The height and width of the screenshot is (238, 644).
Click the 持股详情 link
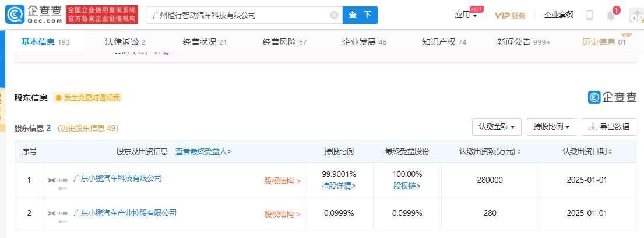(x=339, y=186)
